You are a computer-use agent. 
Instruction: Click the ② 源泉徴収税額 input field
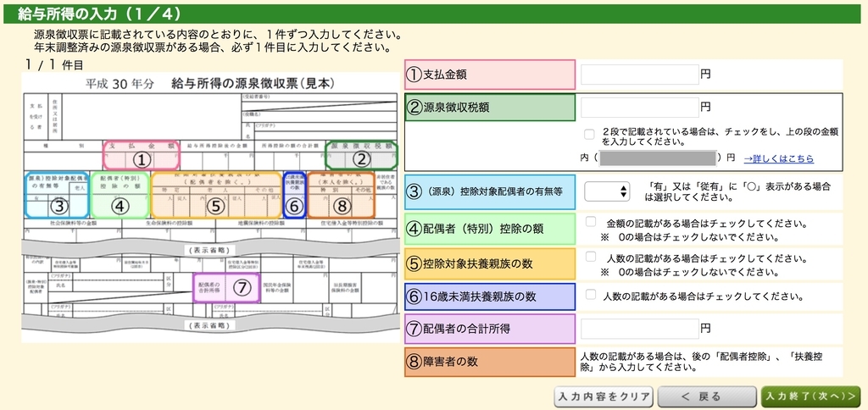tap(639, 108)
